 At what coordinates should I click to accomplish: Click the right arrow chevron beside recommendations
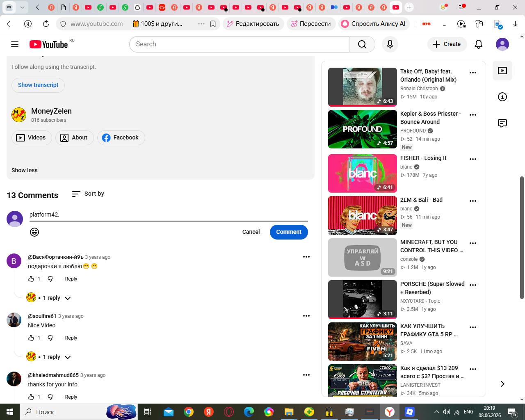(502, 384)
